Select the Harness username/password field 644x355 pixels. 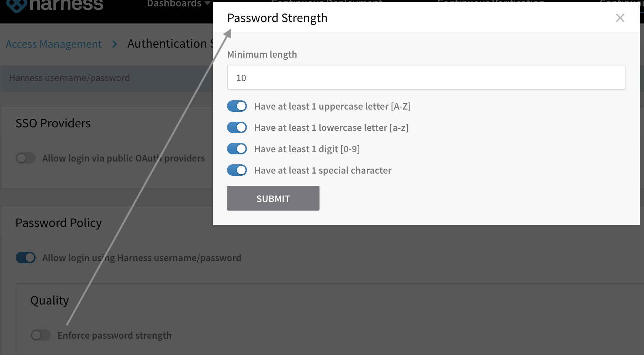point(107,78)
